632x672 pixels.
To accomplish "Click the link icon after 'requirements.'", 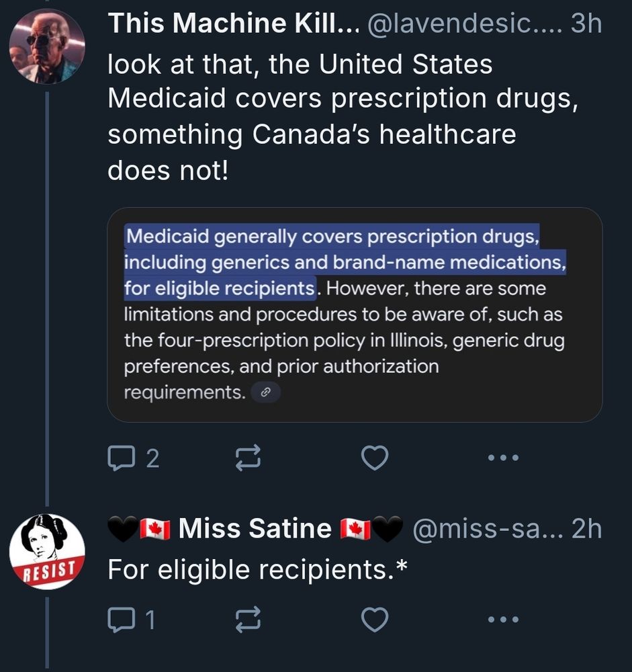I will [265, 393].
